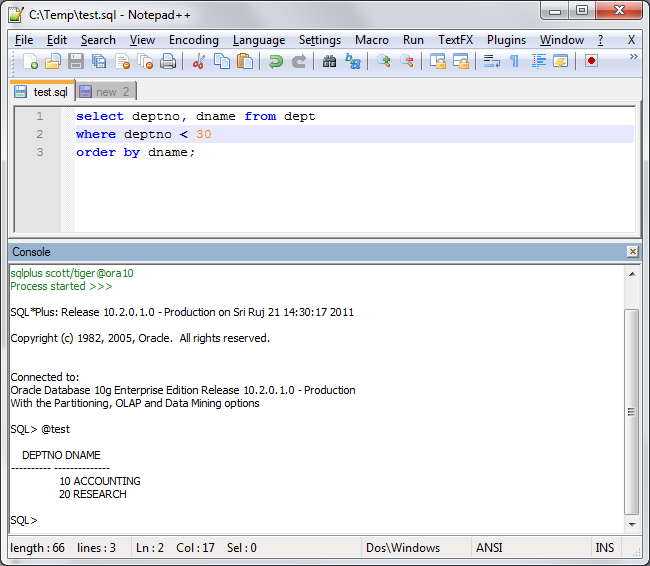
Task: Open the Language menu
Action: point(259,40)
